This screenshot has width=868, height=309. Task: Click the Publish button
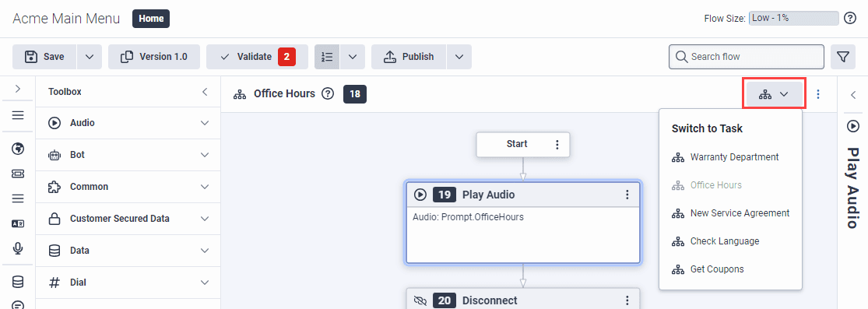pyautogui.click(x=409, y=57)
